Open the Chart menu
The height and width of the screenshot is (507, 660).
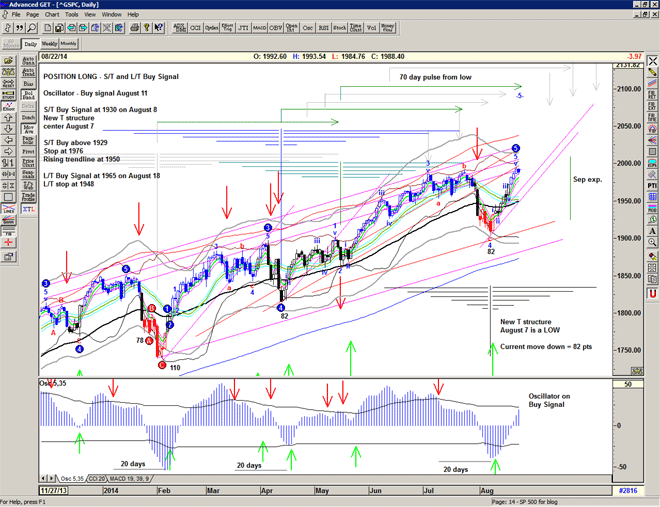point(52,15)
